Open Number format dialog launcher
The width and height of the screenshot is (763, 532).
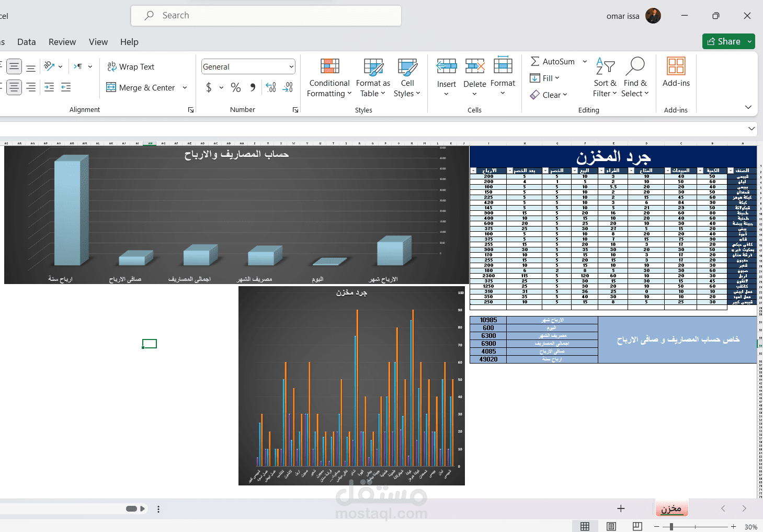[x=295, y=110]
